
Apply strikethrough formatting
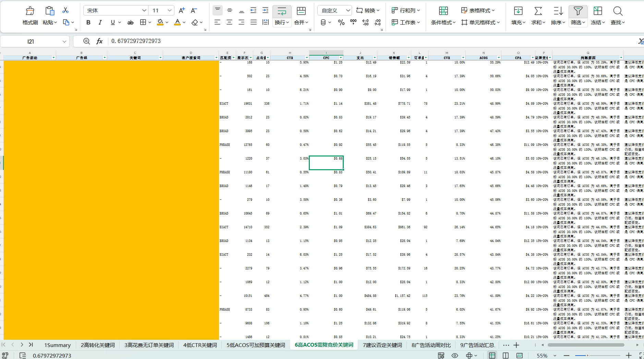click(x=130, y=23)
